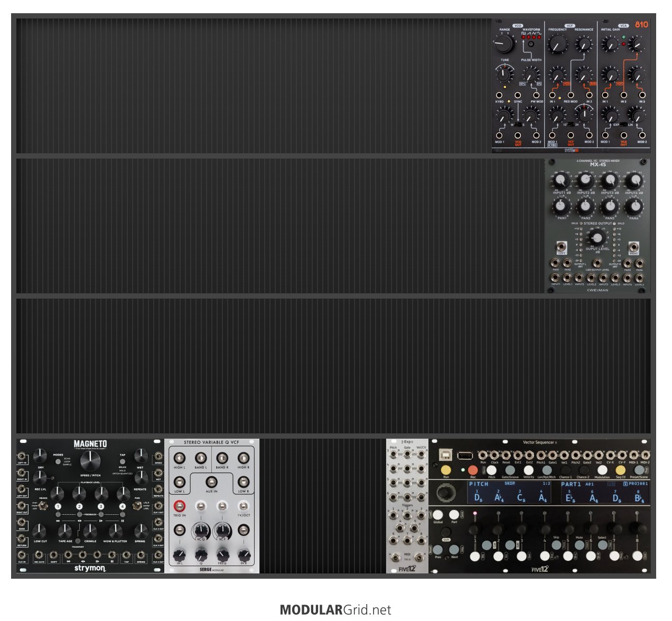Click the Magneto TRANSPORT button

pos(78,540)
